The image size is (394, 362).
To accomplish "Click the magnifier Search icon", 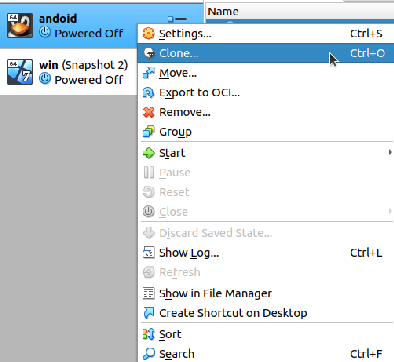I will (149, 353).
